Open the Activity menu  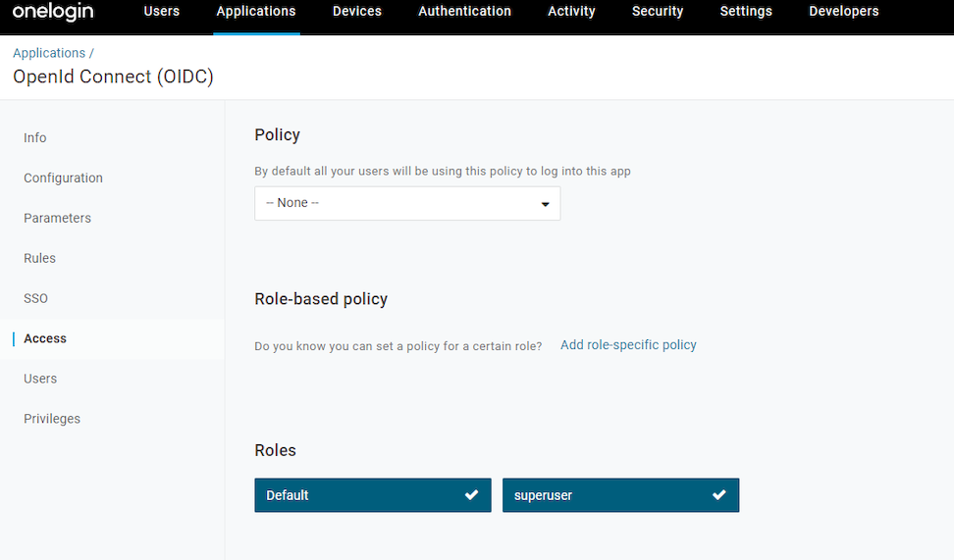(571, 12)
